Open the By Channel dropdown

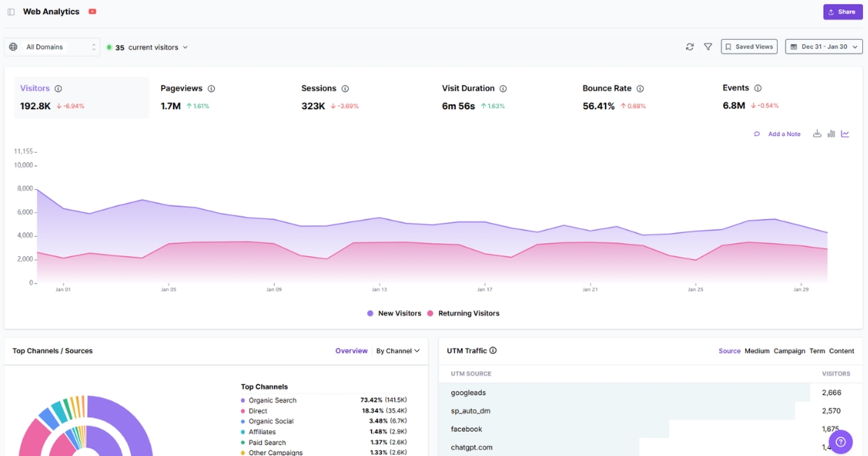398,350
